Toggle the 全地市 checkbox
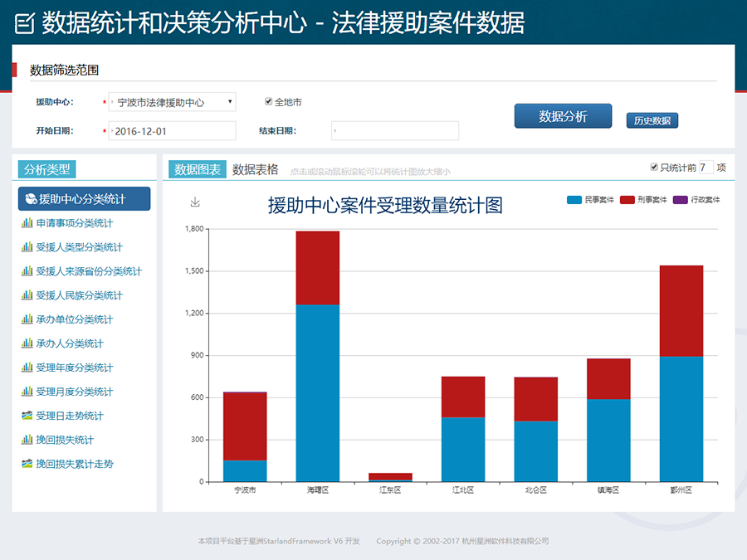 268,101
